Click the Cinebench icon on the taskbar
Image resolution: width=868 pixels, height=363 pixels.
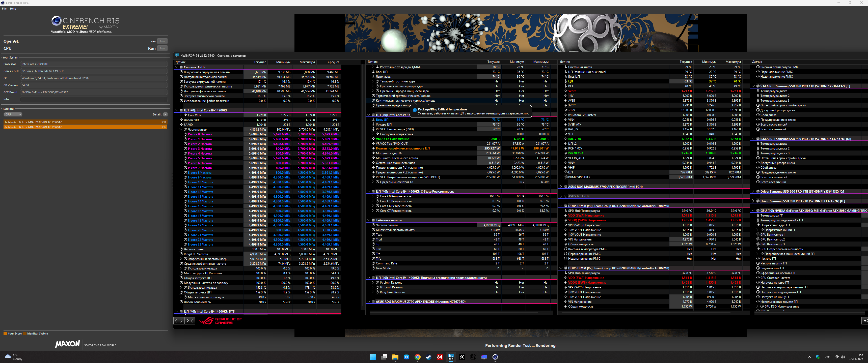[x=495, y=357]
